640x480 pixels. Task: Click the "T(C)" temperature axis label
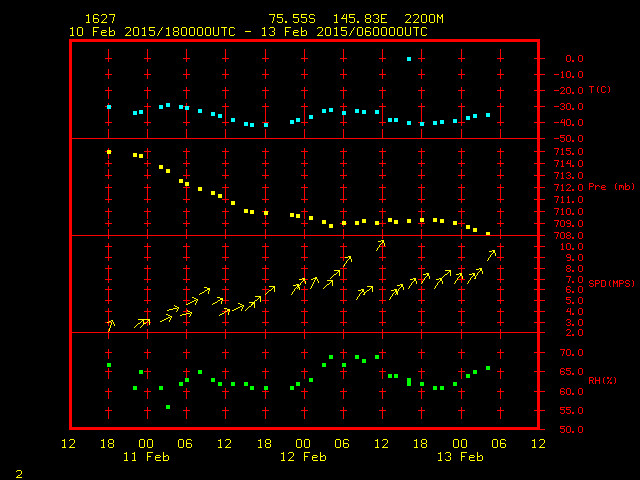[600, 90]
